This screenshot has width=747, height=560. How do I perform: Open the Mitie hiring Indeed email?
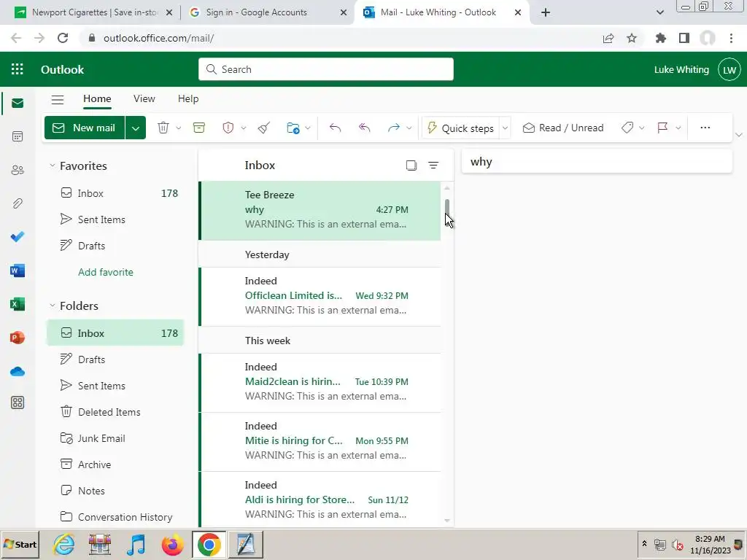coord(320,441)
